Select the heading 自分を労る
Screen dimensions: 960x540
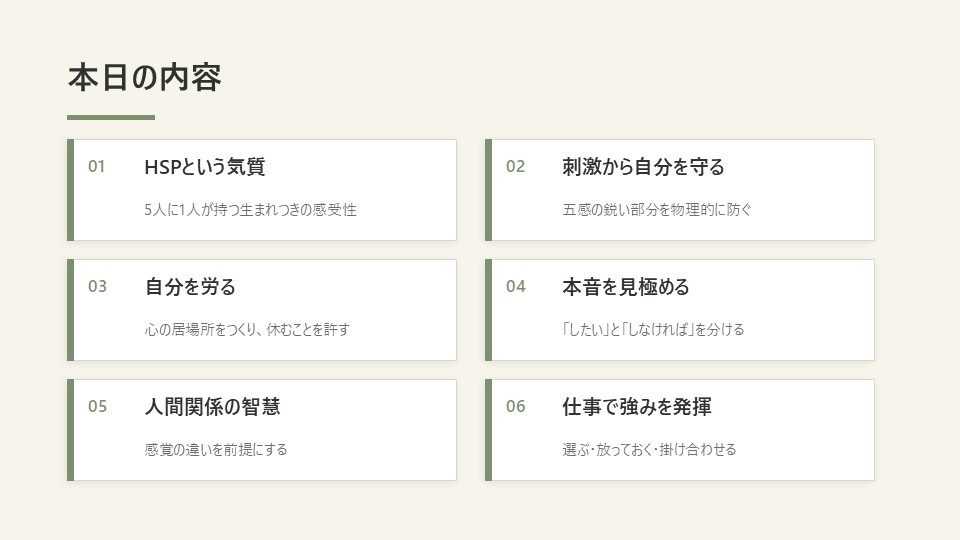tap(190, 287)
